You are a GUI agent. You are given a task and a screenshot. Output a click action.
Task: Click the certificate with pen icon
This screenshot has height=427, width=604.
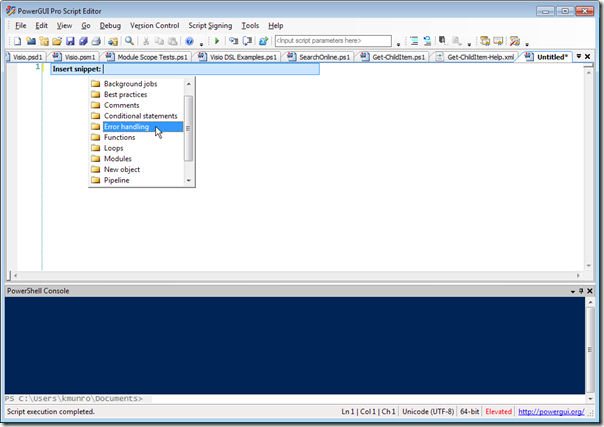click(515, 41)
